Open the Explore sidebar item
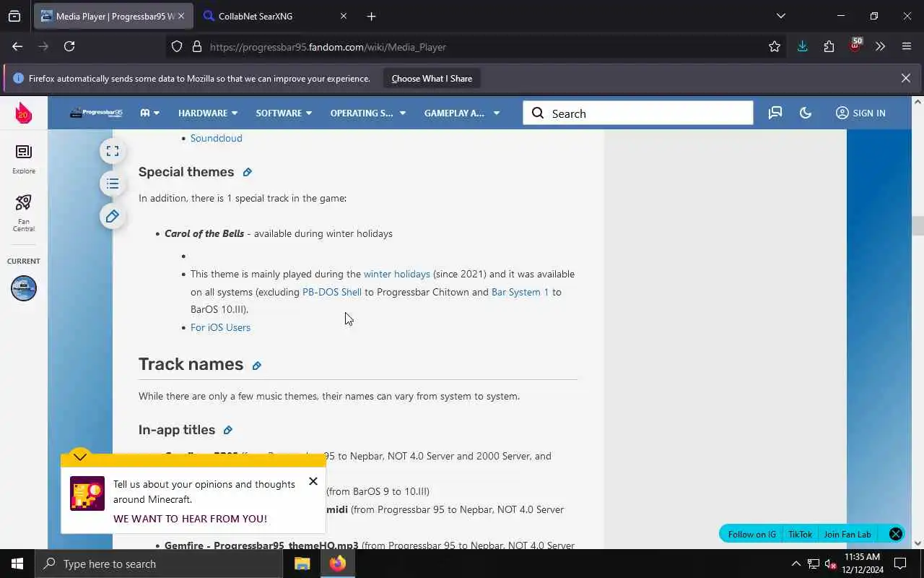Screen dimensions: 924x578 24,159
